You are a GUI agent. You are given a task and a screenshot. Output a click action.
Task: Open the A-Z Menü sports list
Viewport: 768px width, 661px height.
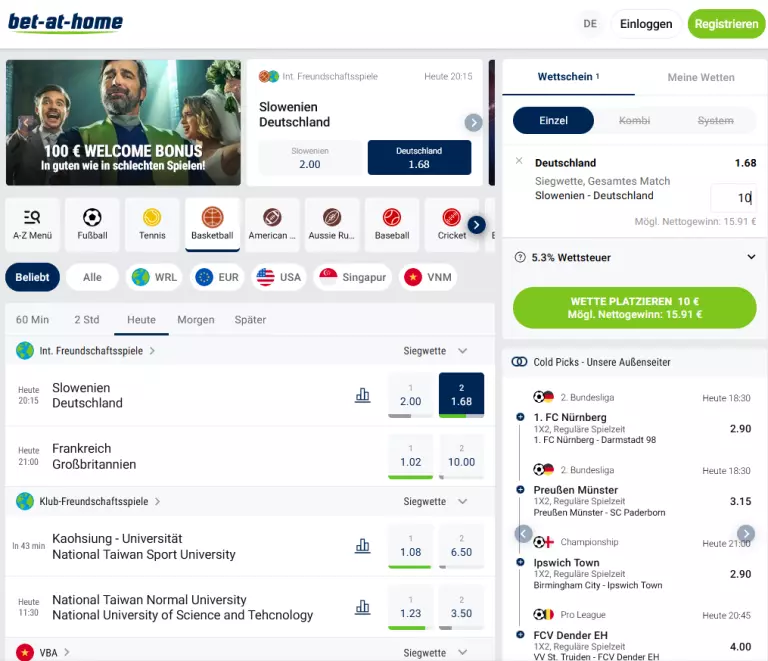pyautogui.click(x=32, y=225)
